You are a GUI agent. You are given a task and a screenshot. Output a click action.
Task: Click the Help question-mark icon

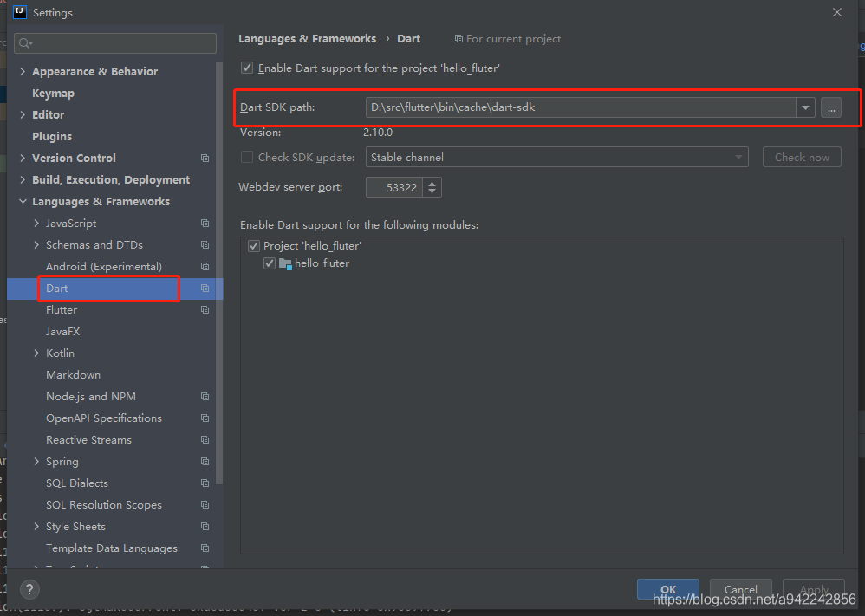pyautogui.click(x=29, y=589)
